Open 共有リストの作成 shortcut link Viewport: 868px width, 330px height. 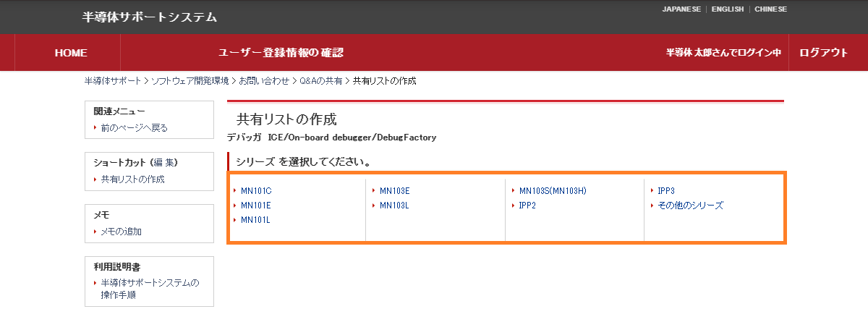pyautogui.click(x=132, y=179)
